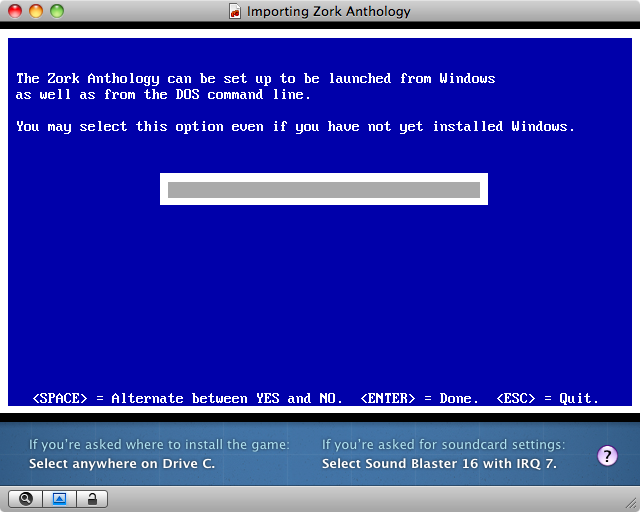Screen dimensions: 640x512
Task: Click the Zork Anthology document icon in title
Action: tap(235, 12)
